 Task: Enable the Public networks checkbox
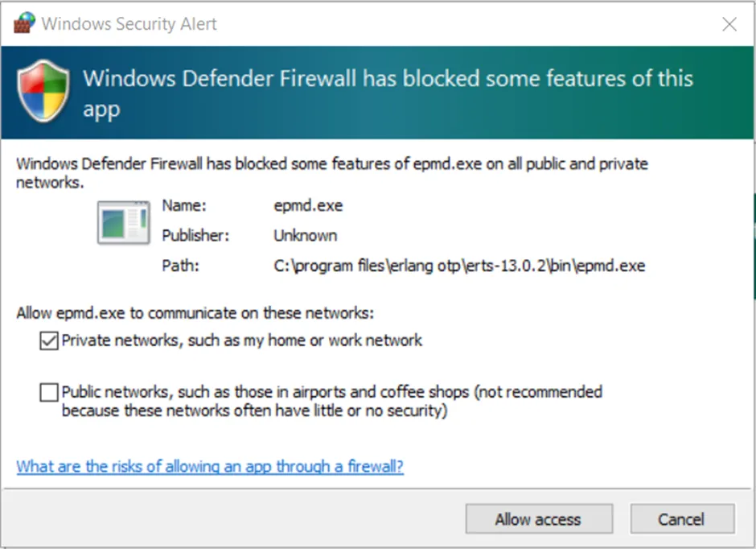49,393
